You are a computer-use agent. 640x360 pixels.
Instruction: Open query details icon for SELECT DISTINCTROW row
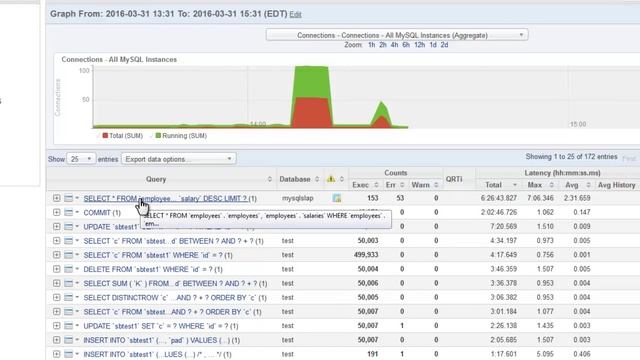coord(68,298)
